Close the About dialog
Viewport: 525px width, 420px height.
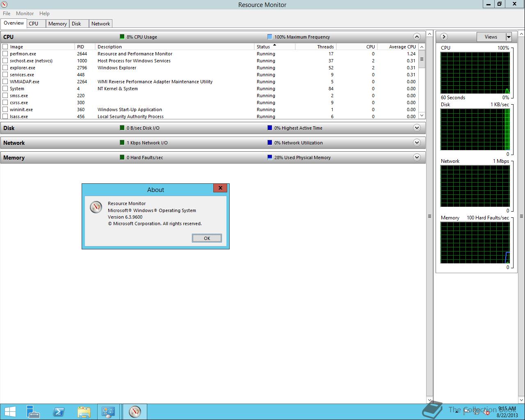220,188
